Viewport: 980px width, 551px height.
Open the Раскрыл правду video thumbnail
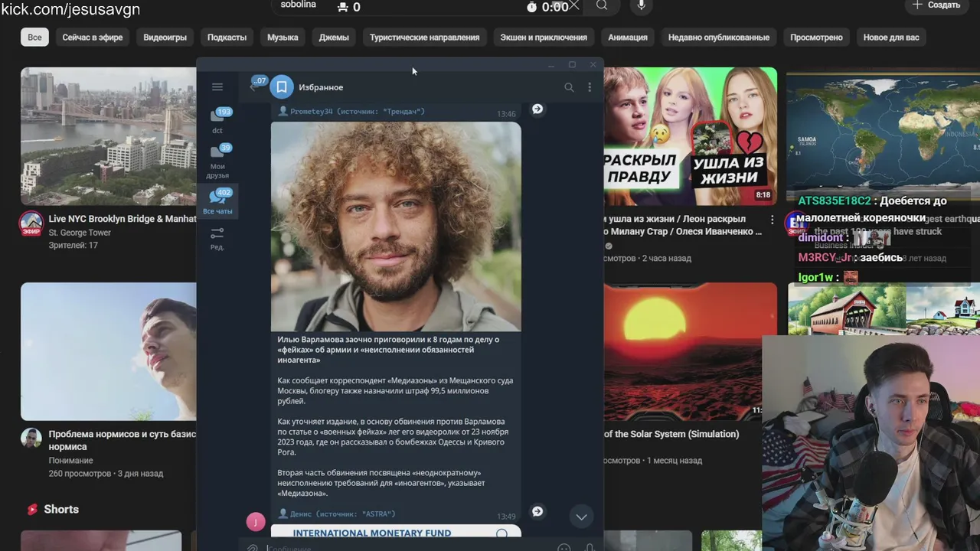[x=691, y=136]
